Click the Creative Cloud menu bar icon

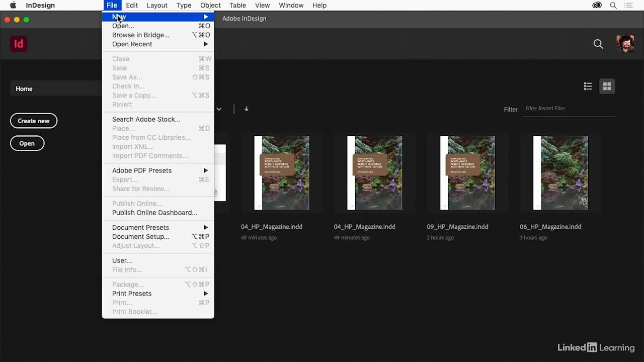(597, 5)
